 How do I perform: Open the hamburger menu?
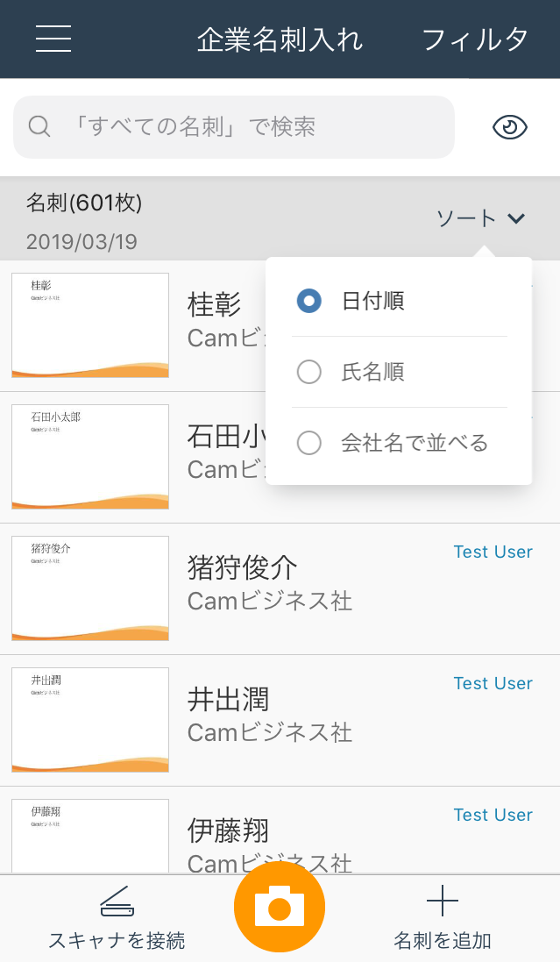click(x=53, y=39)
